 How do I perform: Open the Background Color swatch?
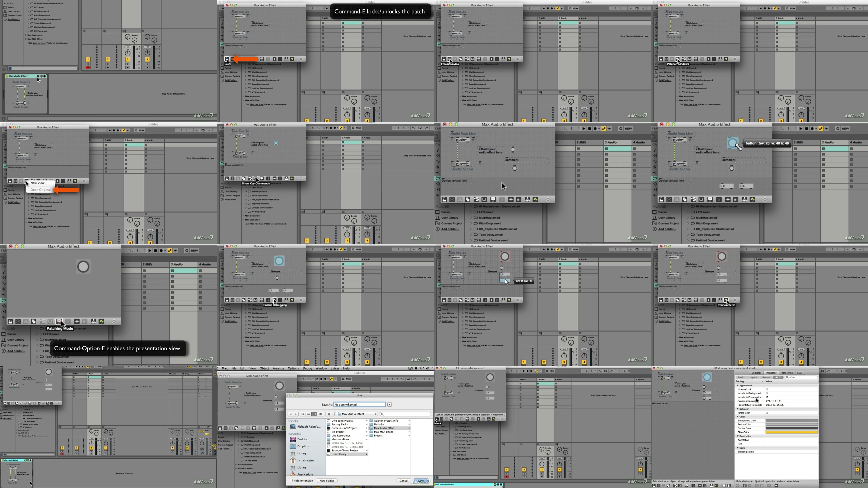[791, 421]
